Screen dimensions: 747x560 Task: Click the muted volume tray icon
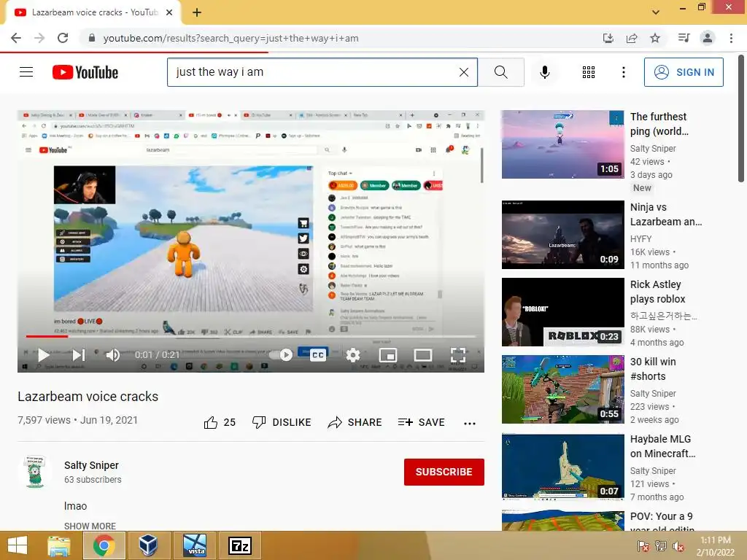click(678, 546)
